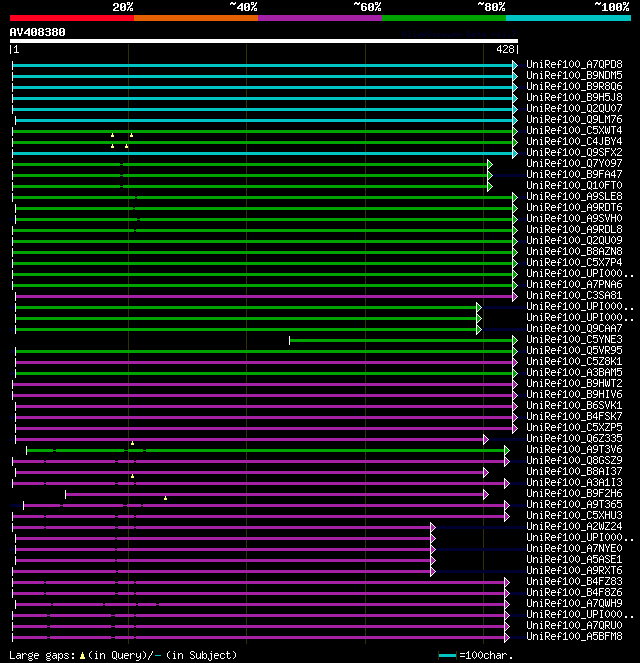
Task: Click the UniRef100_A7NYE0 label
Action: click(574, 548)
